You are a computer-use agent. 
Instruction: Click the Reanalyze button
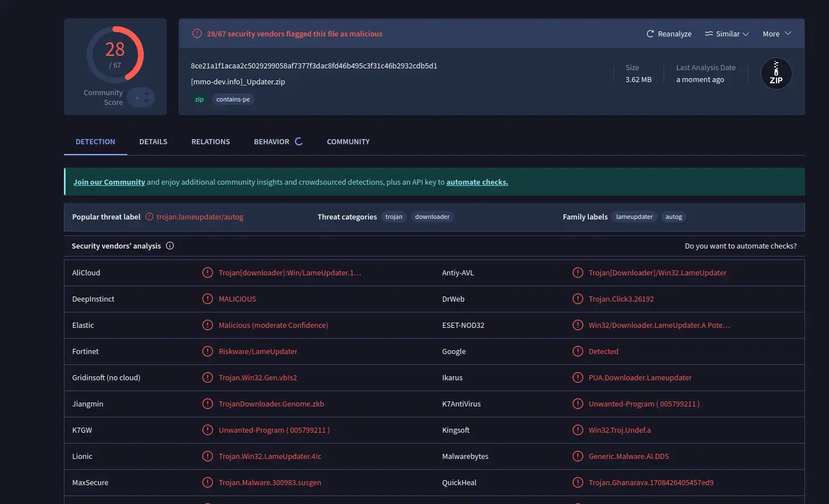669,34
